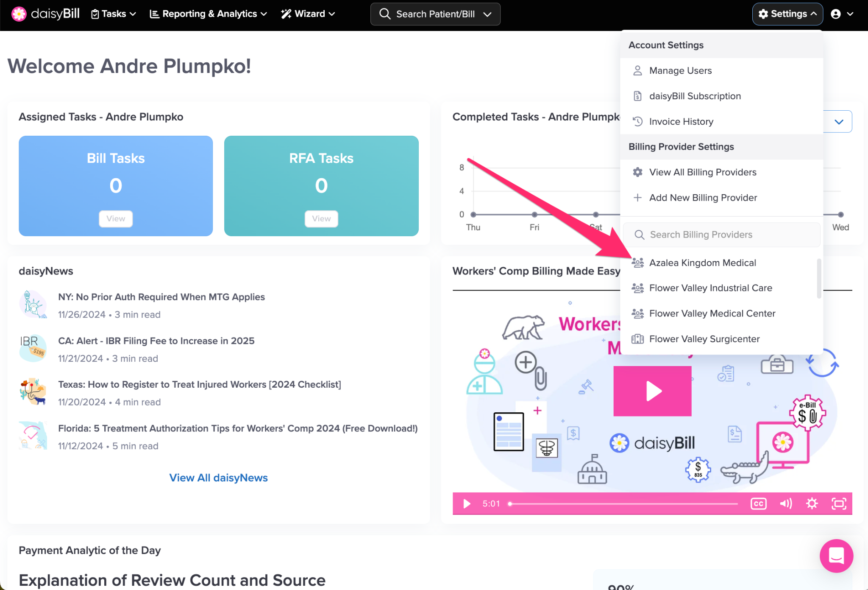Click the Invoice History clock icon
This screenshot has height=590, width=868.
[x=637, y=122]
